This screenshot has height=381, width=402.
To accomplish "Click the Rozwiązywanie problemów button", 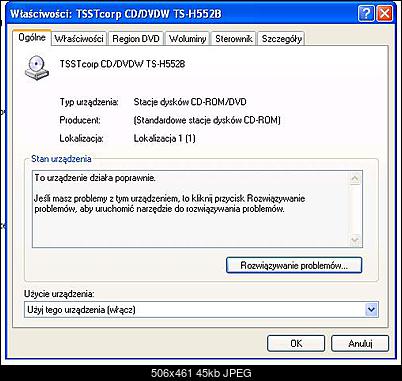I will 294,265.
